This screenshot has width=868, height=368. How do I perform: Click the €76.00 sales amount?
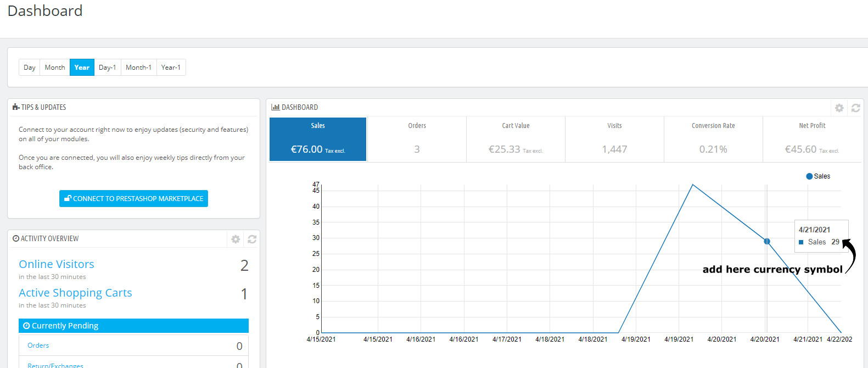(306, 149)
